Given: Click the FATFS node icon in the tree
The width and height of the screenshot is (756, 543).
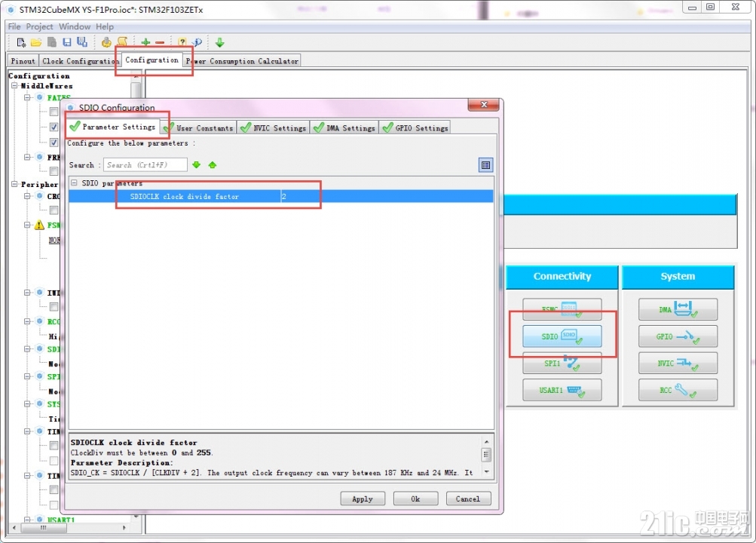Looking at the screenshot, I should (39, 97).
